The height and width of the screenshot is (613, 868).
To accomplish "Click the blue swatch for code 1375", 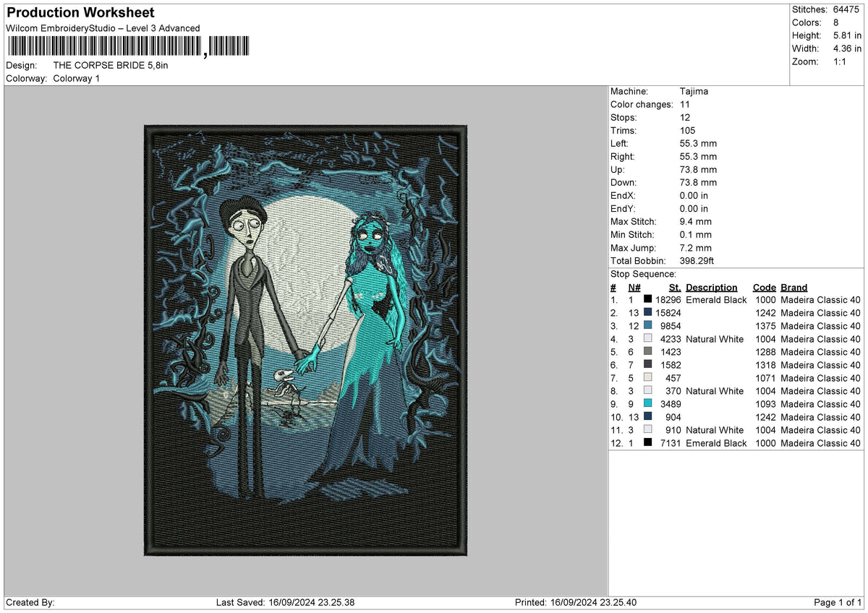I will 647,326.
